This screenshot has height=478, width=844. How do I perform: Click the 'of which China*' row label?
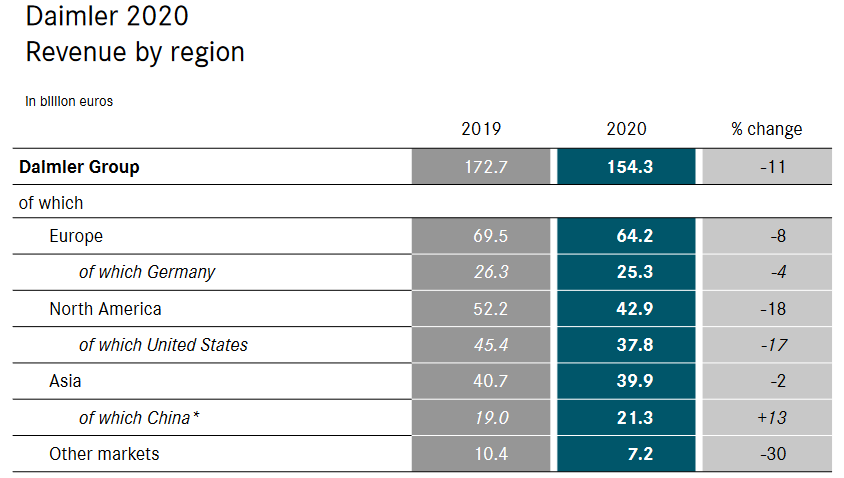point(140,418)
